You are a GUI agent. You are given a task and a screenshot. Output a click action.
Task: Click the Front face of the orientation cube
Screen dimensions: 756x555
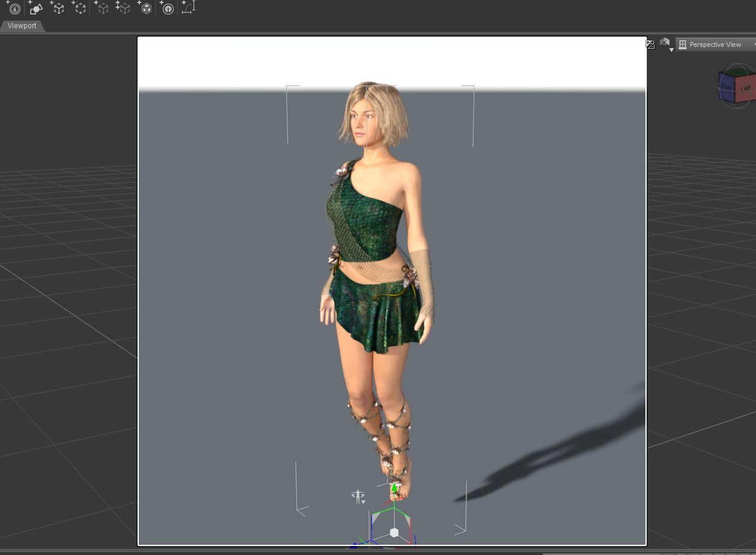725,86
